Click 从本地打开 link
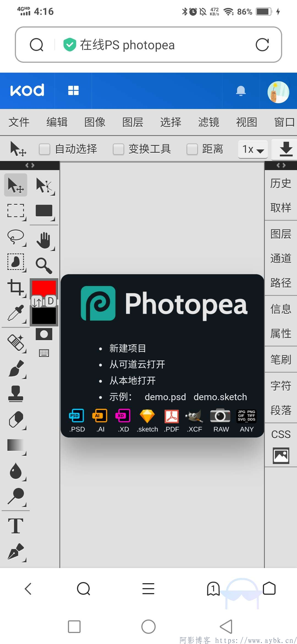The width and height of the screenshot is (297, 644). 133,380
